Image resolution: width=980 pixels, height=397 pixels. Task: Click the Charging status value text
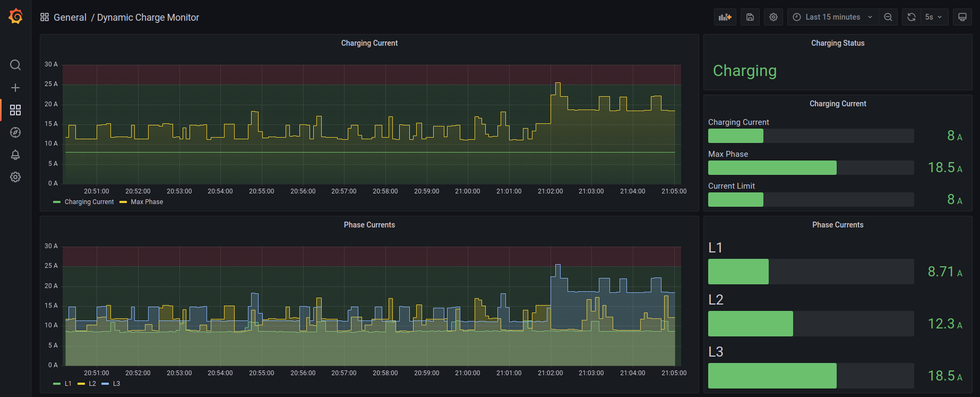(x=745, y=71)
